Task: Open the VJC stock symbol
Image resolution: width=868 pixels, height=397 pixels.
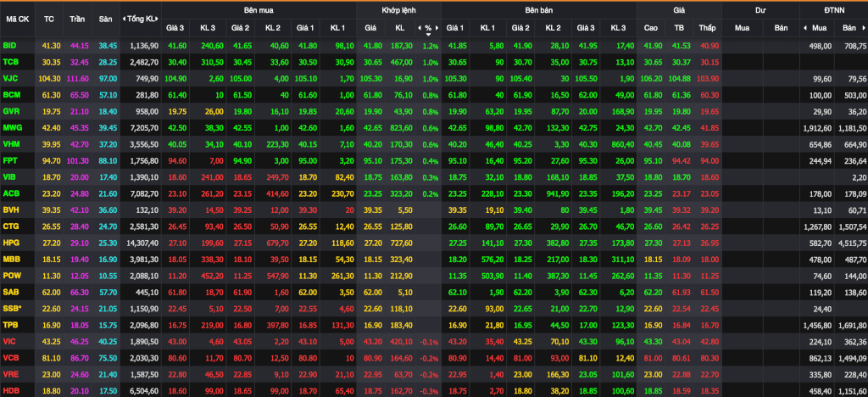Action: [x=10, y=79]
